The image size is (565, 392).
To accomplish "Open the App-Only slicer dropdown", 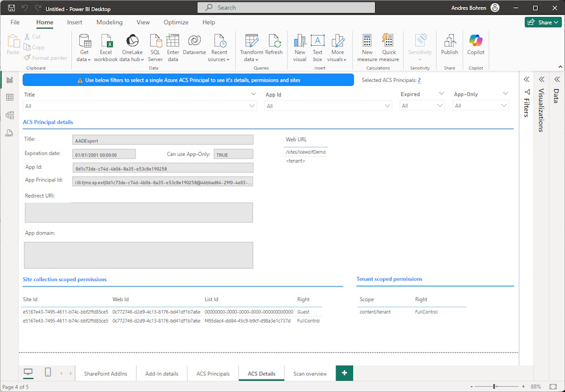I will click(x=504, y=106).
